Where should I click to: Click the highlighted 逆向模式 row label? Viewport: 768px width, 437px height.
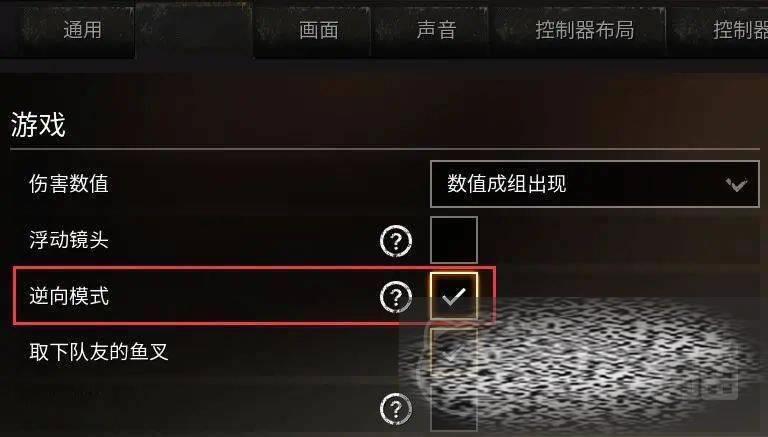69,296
